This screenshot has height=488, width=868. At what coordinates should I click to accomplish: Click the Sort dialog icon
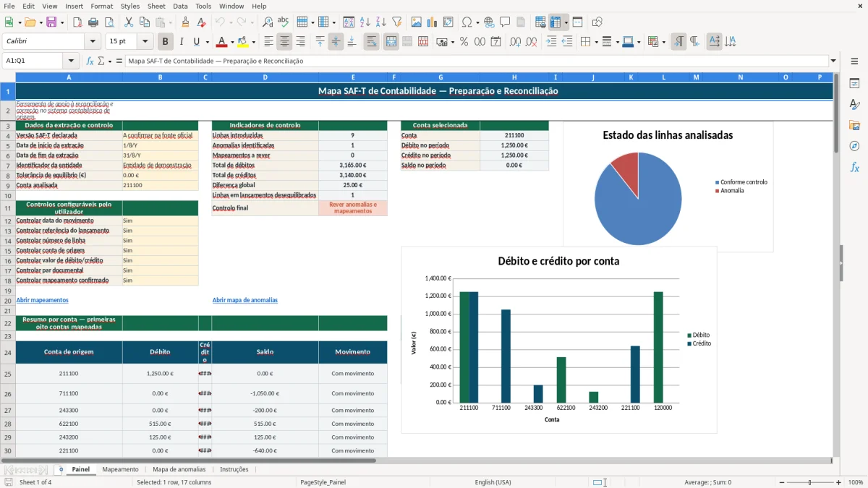point(349,22)
